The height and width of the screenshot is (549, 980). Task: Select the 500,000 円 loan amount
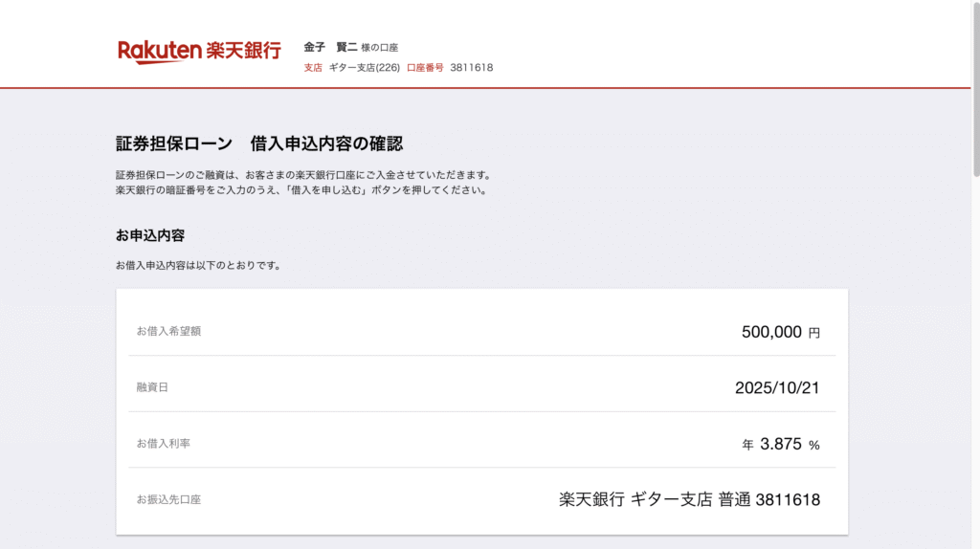[x=780, y=332]
